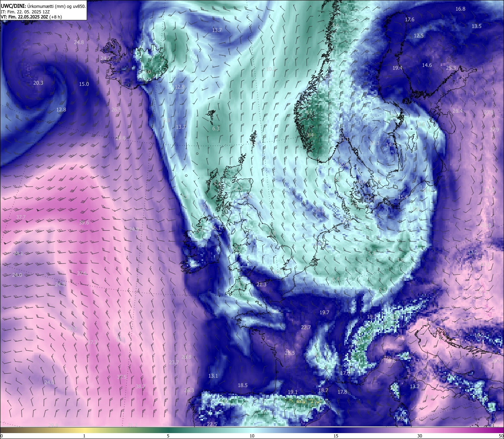Click the 22.7 value over France
This screenshot has width=504, height=439.
point(306,328)
